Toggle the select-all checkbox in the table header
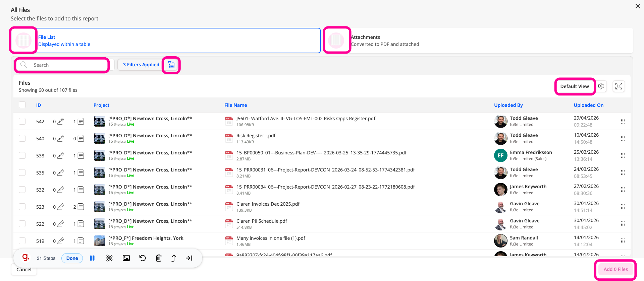This screenshot has width=644, height=281. [22, 105]
